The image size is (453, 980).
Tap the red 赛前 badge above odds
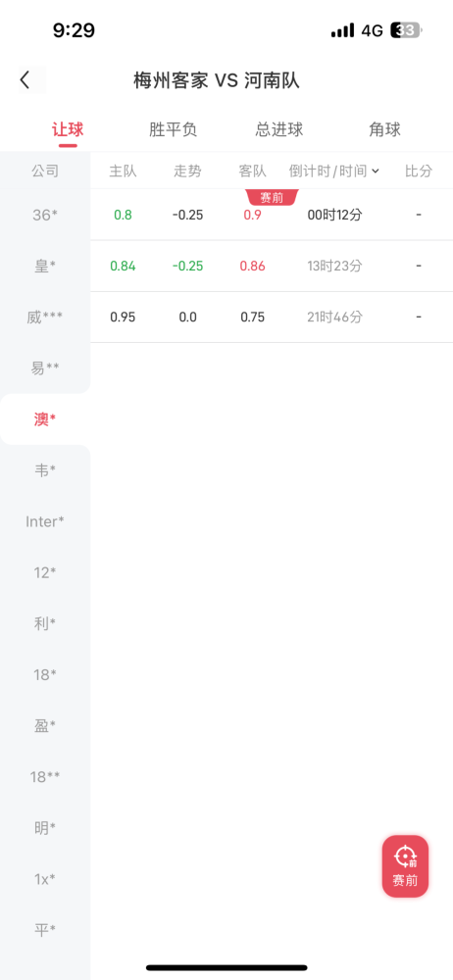272,198
